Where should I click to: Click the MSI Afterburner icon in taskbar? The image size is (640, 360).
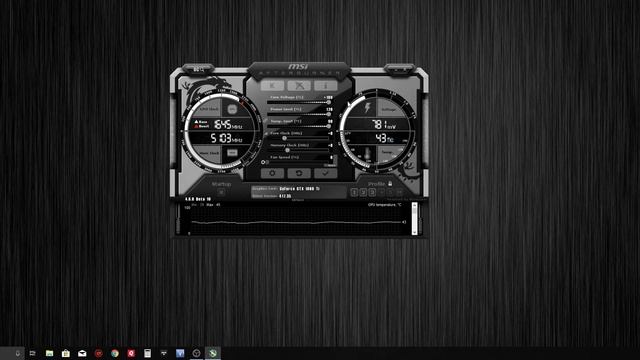213,353
